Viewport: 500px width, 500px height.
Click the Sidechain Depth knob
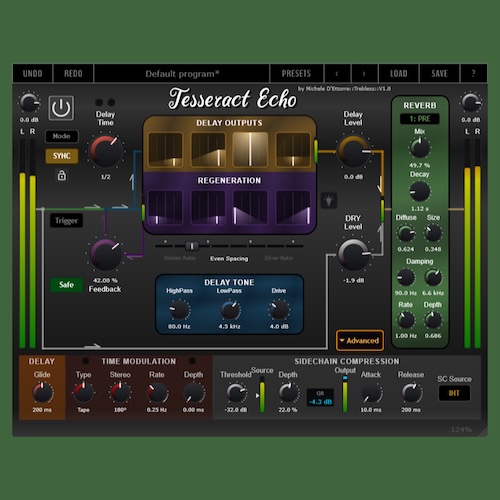click(x=288, y=393)
